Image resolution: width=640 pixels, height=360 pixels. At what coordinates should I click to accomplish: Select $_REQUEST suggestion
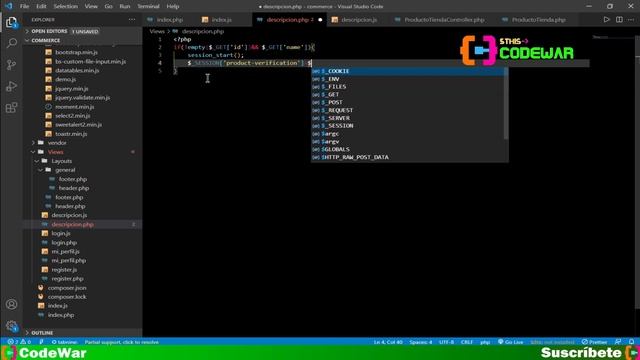pyautogui.click(x=409, y=110)
